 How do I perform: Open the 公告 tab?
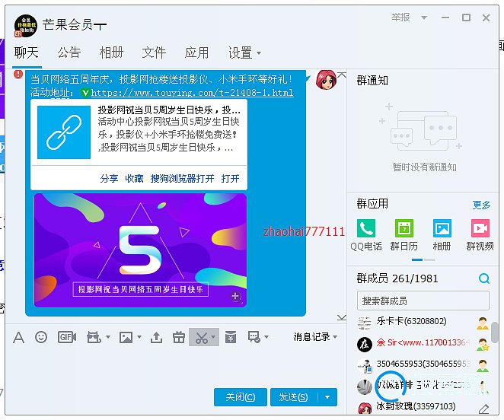69,52
